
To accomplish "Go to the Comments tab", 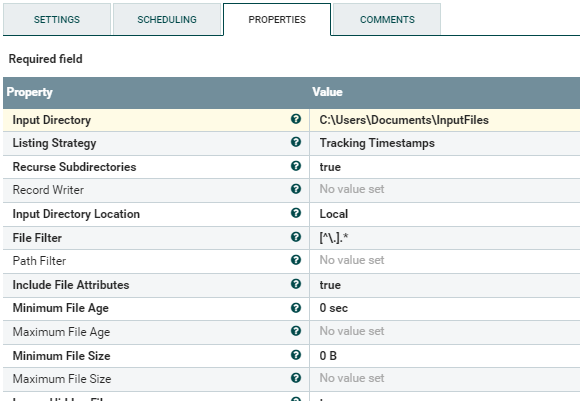I will click(387, 19).
